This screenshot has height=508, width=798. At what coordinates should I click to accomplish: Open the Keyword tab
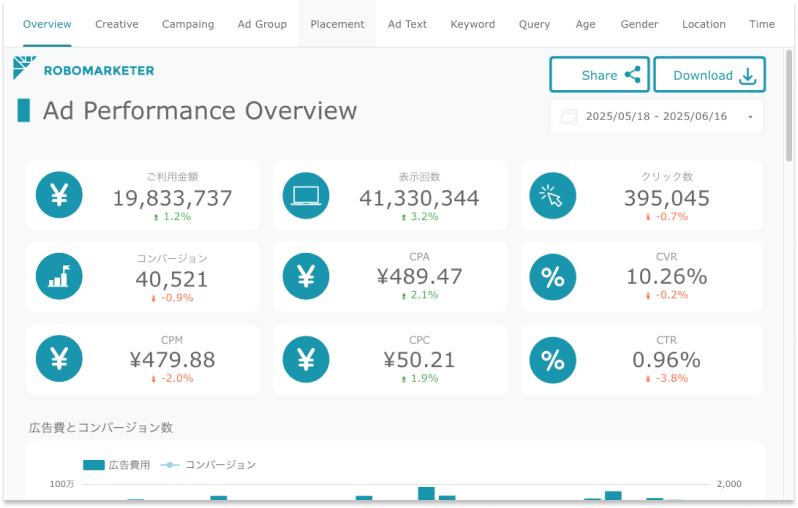[472, 24]
